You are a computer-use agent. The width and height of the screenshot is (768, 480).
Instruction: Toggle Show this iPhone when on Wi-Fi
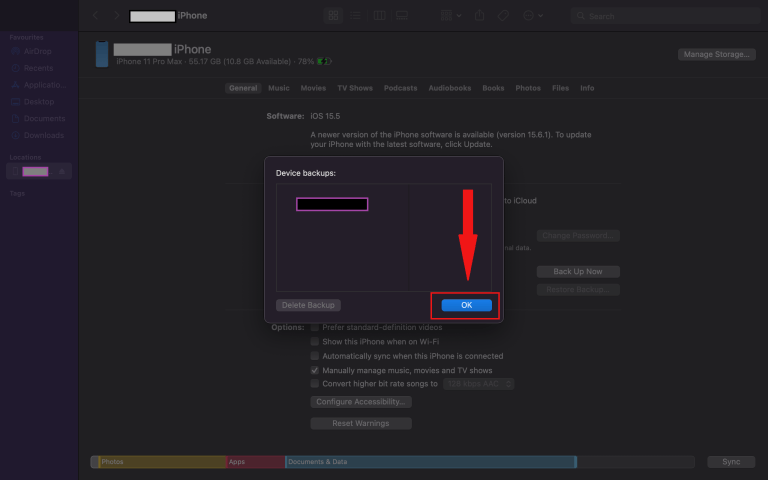click(314, 341)
